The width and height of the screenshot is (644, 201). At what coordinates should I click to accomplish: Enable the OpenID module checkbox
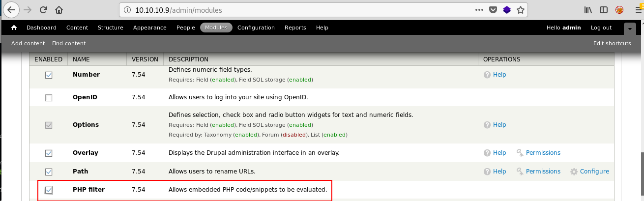[x=49, y=97]
